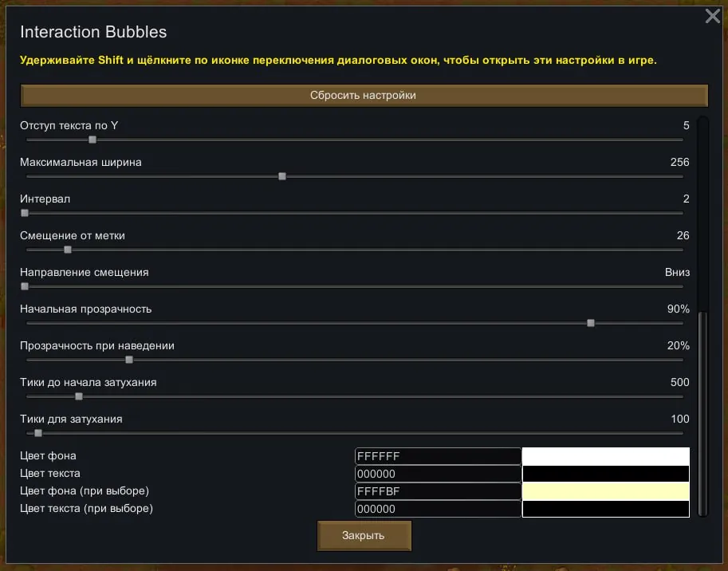Click the settings list vertical scrollbar

[702, 412]
